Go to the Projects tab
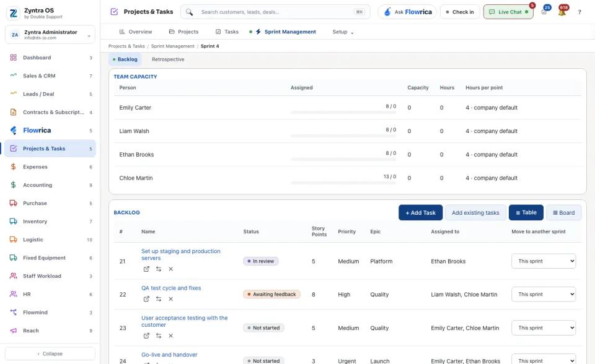The height and width of the screenshot is (364, 595). pos(183,32)
